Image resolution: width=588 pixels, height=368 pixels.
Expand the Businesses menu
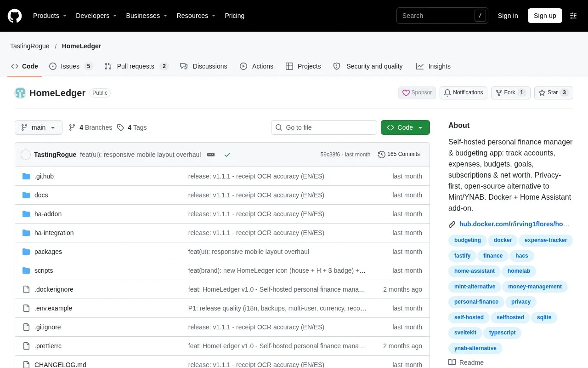pyautogui.click(x=147, y=16)
